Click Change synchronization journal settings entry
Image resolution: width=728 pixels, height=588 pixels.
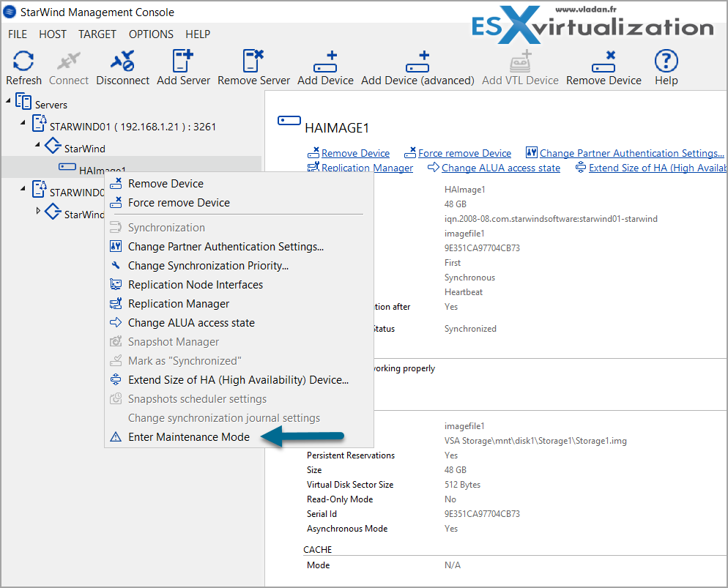[x=224, y=418]
